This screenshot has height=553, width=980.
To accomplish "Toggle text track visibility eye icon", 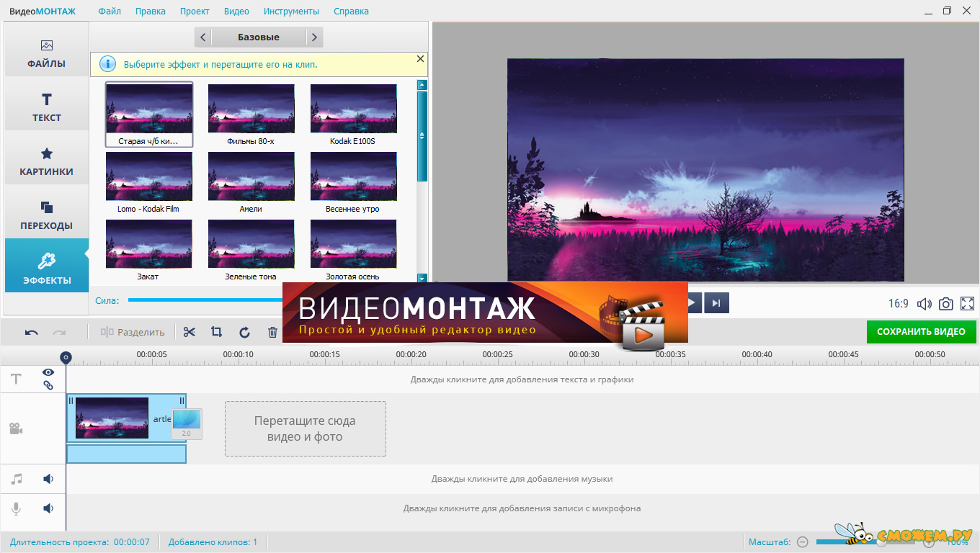I will (48, 372).
